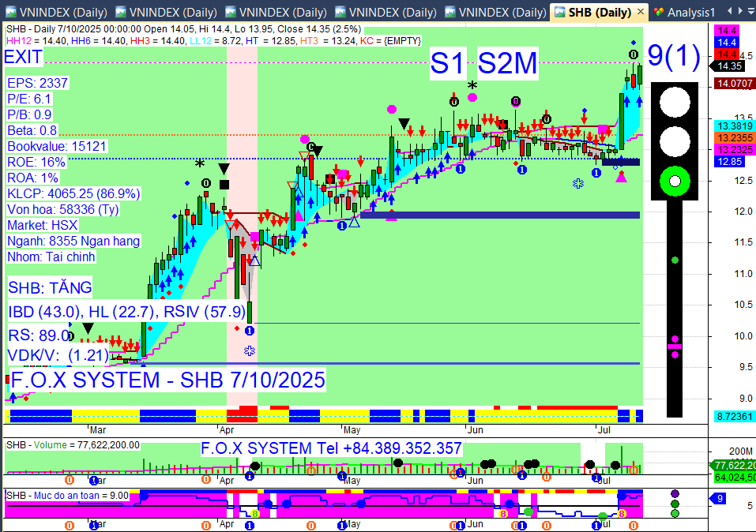Screen dimensions: 756x532
Task: Click the SHB - Muc do an toan title
Action: pyautogui.click(x=67, y=496)
